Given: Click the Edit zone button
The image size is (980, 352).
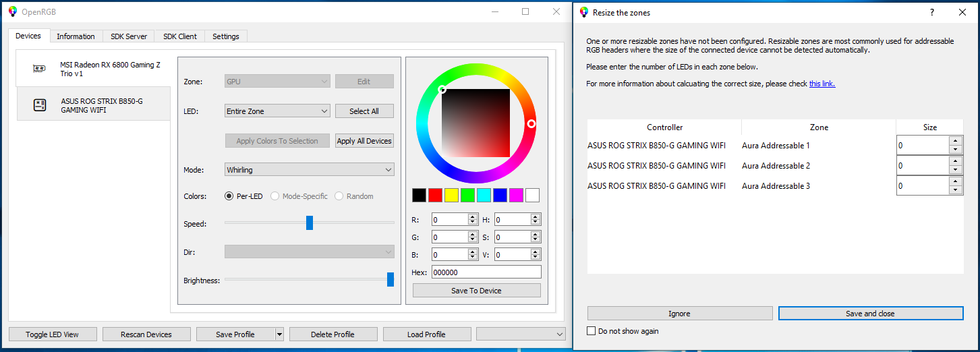Looking at the screenshot, I should 364,82.
